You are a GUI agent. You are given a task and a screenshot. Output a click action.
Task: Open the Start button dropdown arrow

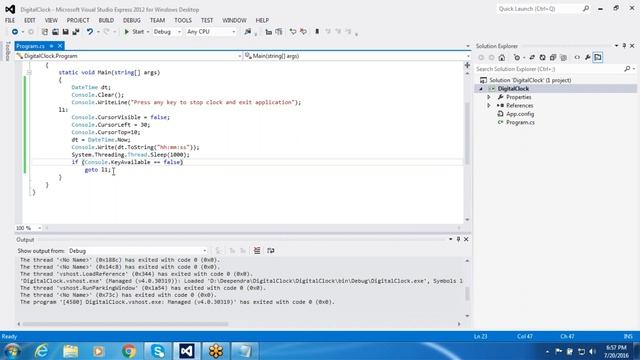[148, 32]
